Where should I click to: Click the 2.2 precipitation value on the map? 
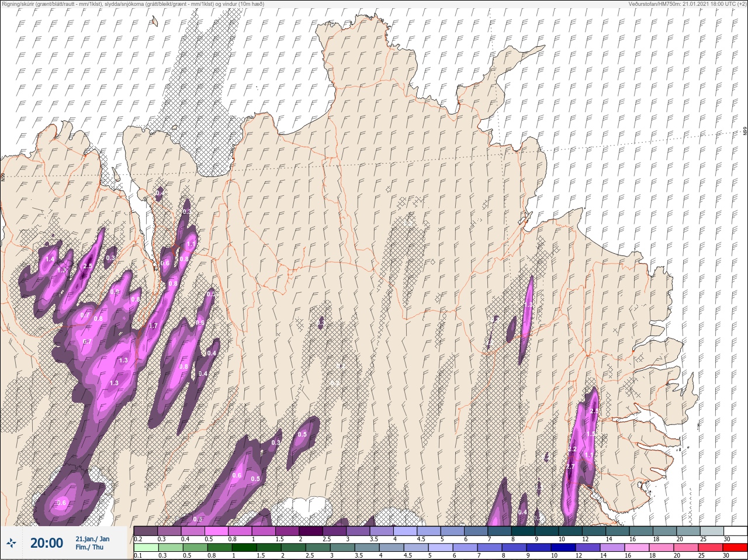tap(573, 449)
